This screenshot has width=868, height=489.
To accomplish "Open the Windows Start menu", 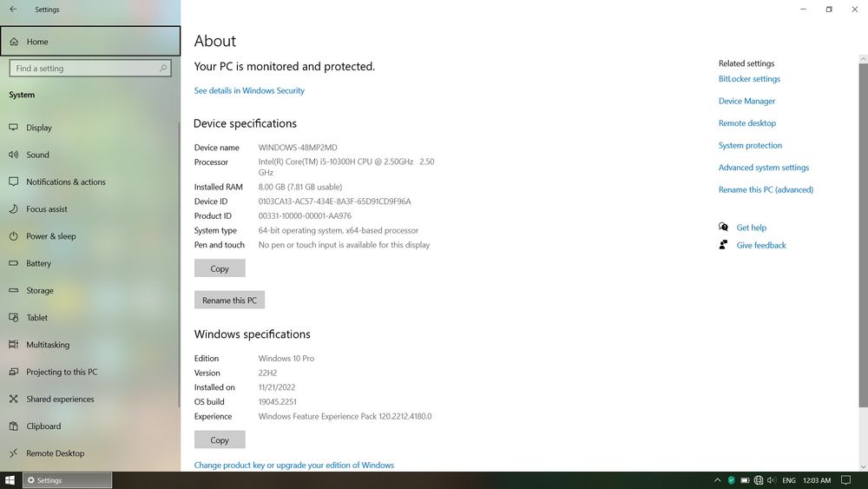I will [10, 480].
